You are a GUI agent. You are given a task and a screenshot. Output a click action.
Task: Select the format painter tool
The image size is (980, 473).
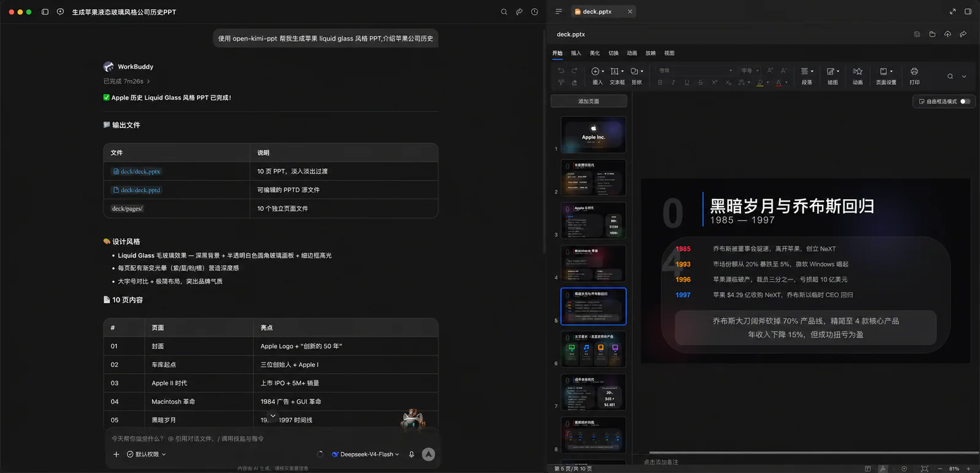click(x=561, y=82)
